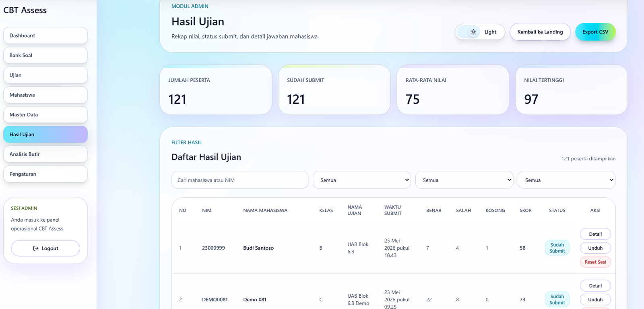Click the STATUS column header
644x309 pixels.
click(x=557, y=210)
